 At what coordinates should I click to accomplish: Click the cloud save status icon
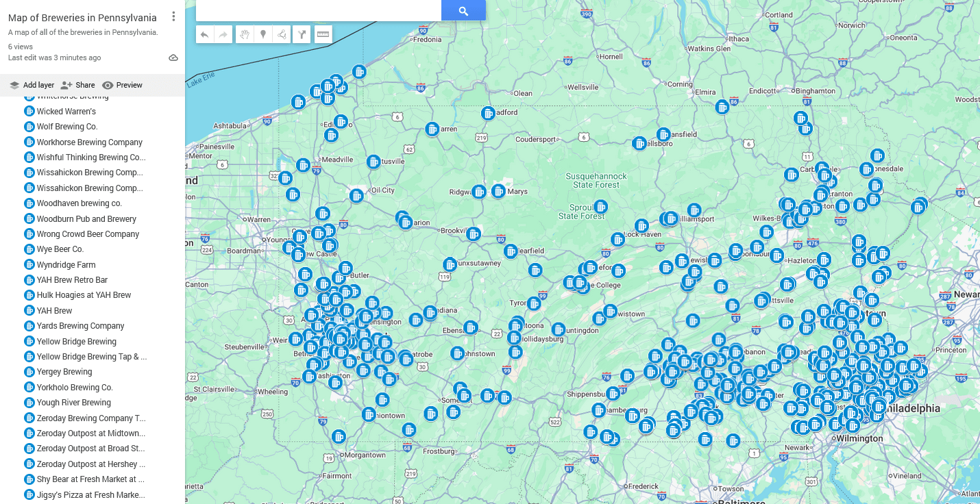(x=173, y=58)
